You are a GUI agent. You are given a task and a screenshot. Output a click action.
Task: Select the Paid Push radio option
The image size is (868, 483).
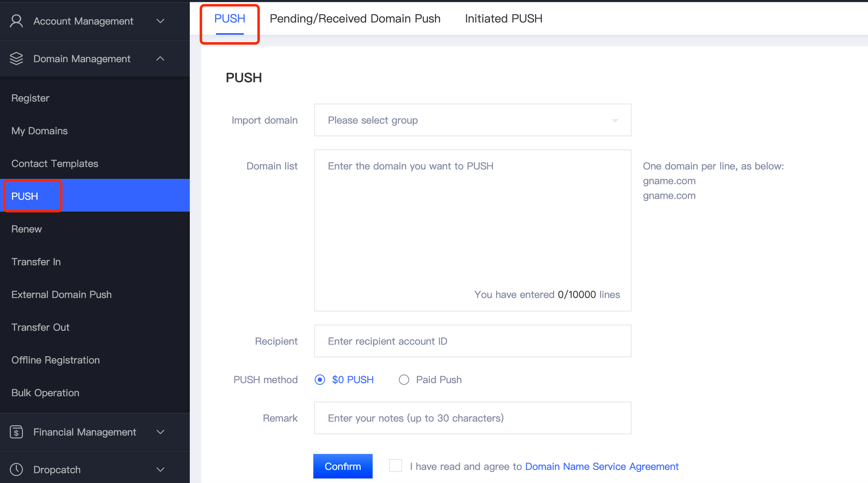pyautogui.click(x=404, y=380)
